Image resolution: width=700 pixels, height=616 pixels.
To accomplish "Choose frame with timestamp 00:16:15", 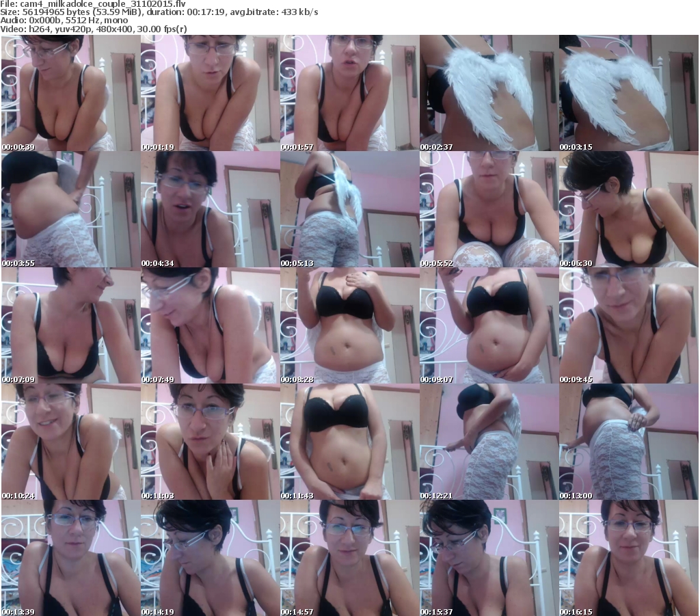I will [x=629, y=558].
